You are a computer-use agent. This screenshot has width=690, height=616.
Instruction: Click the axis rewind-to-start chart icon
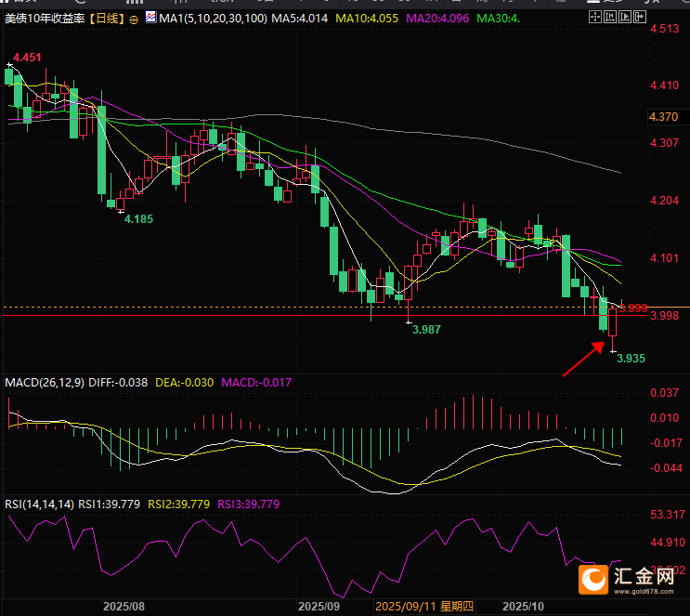tap(610, 17)
